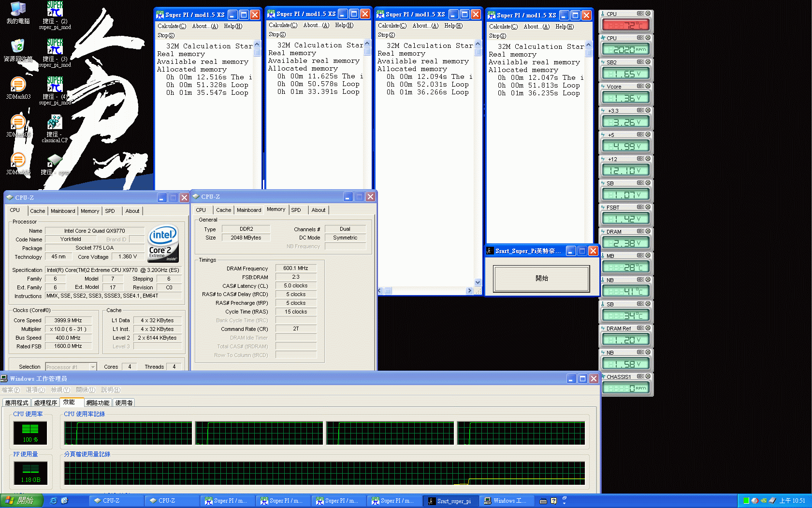The height and width of the screenshot is (508, 812).
Task: Open Calculate menu in Super PI 12.516s window
Action: (x=172, y=26)
